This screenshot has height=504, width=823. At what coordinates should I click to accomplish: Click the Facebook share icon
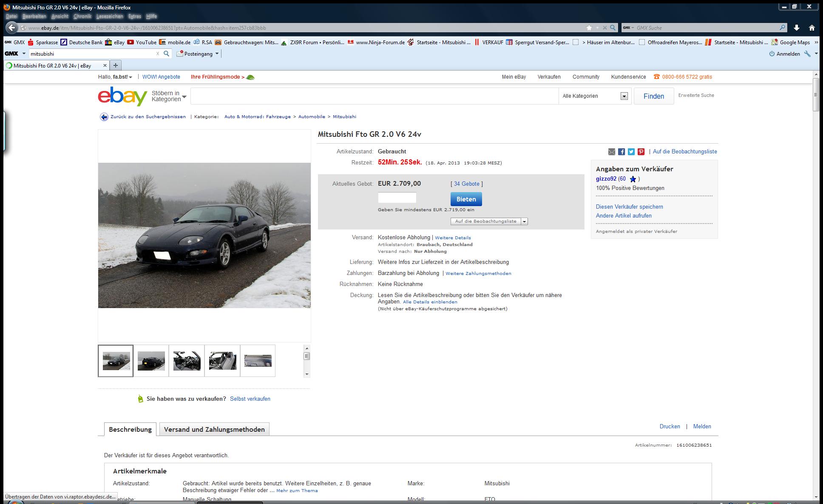[622, 152]
